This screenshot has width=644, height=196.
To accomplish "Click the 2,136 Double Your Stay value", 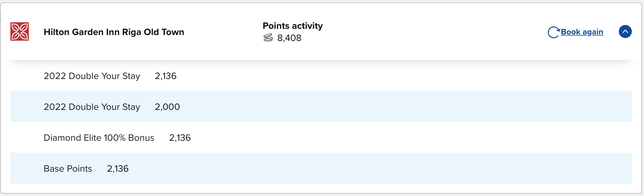I will 166,76.
